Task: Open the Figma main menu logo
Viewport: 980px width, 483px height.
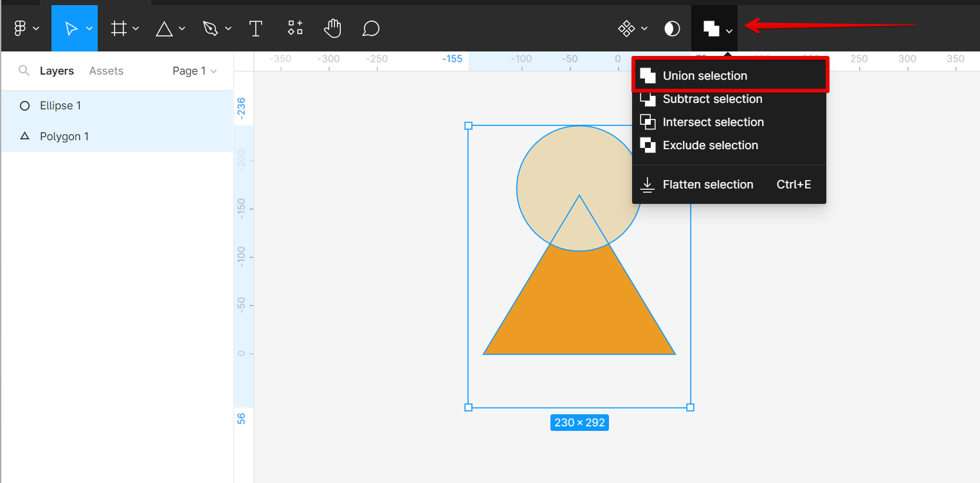Action: [x=20, y=28]
